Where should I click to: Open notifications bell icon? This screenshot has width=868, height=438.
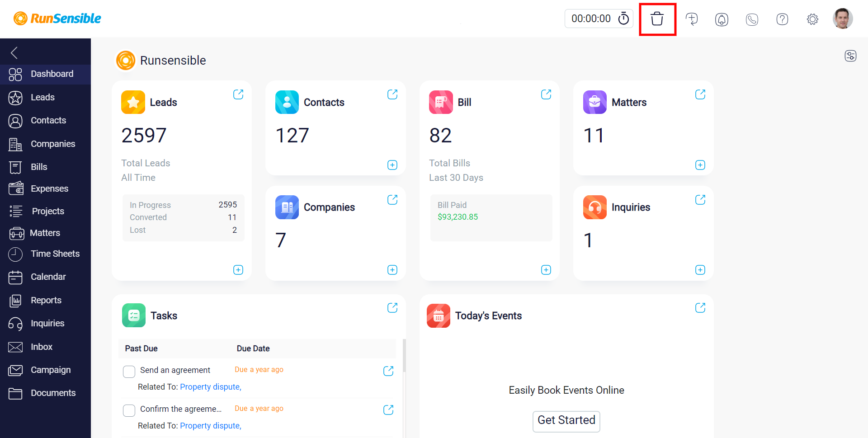pos(722,19)
